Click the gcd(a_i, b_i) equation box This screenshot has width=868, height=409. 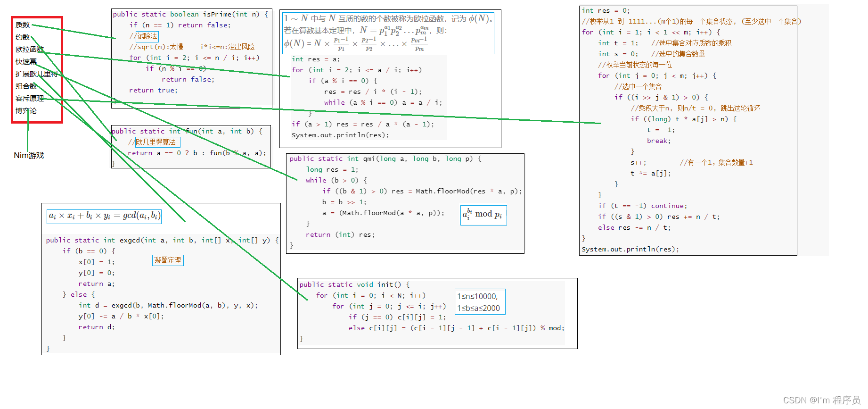[x=105, y=216]
